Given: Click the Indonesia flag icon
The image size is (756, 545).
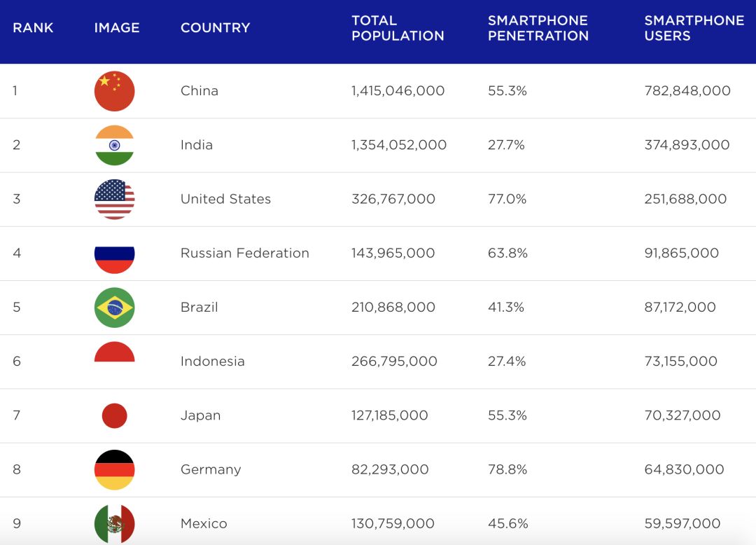Looking at the screenshot, I should (114, 352).
